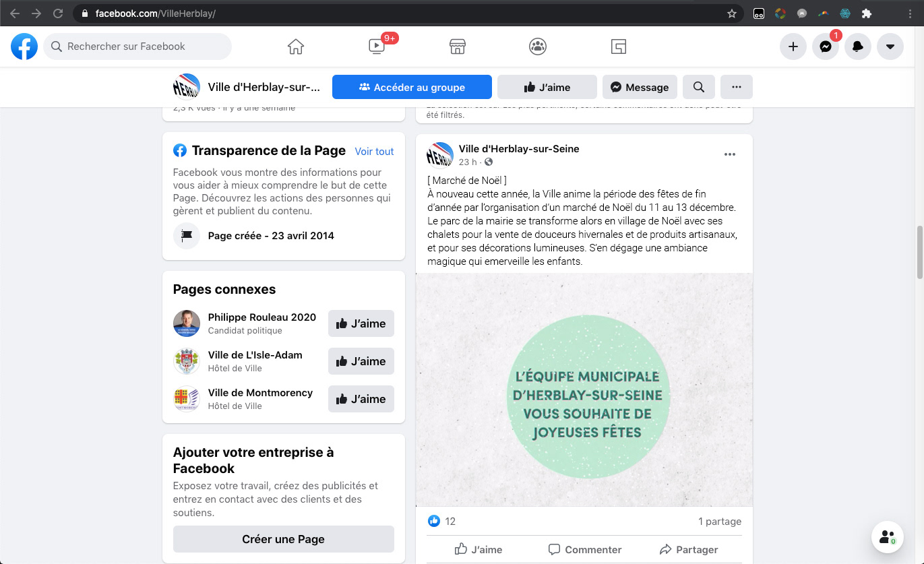Click browser forward arrow

click(36, 13)
